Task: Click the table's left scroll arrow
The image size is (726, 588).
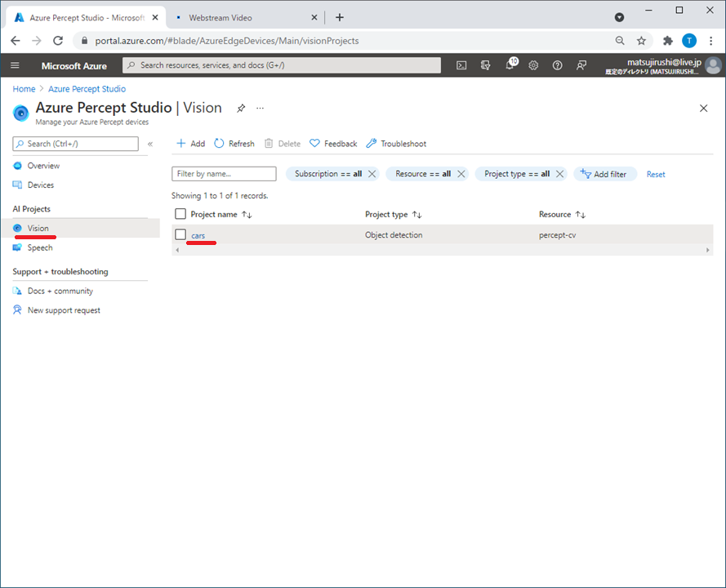Action: [x=177, y=250]
